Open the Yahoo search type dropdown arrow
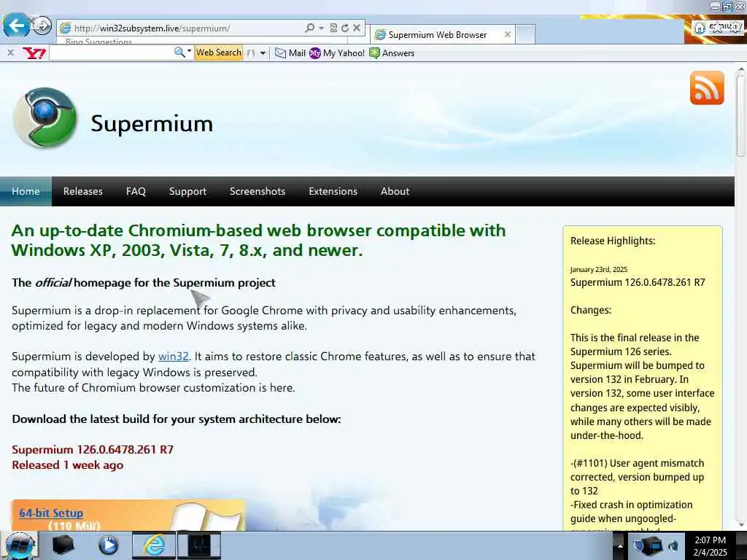 [189, 52]
